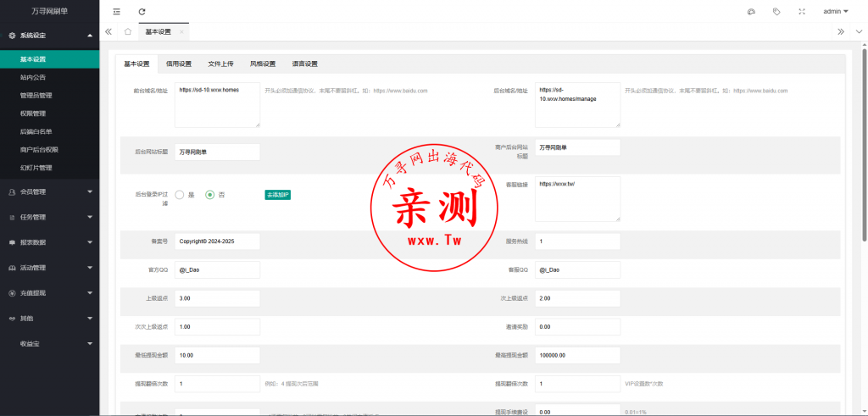Click the icon beside 报表数据
This screenshot has width=868, height=416.
(x=12, y=242)
